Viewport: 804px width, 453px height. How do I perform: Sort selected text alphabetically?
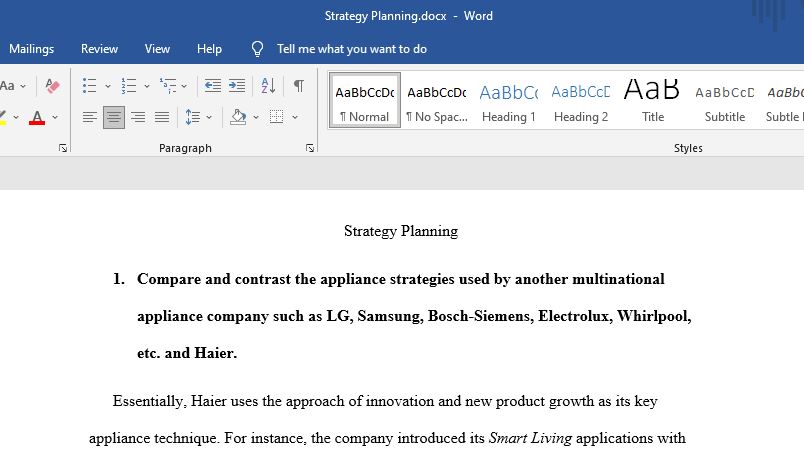(x=268, y=86)
